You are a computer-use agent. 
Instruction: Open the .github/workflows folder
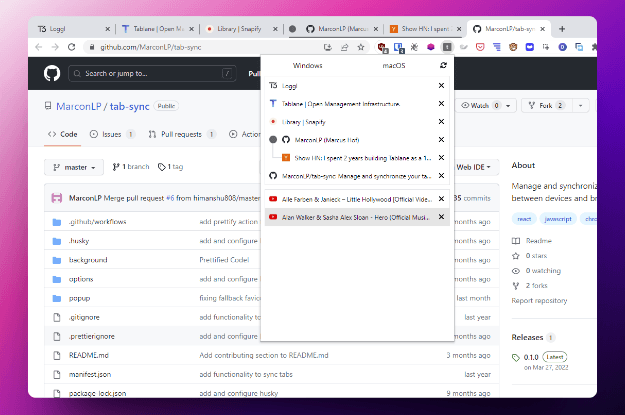(x=97, y=222)
